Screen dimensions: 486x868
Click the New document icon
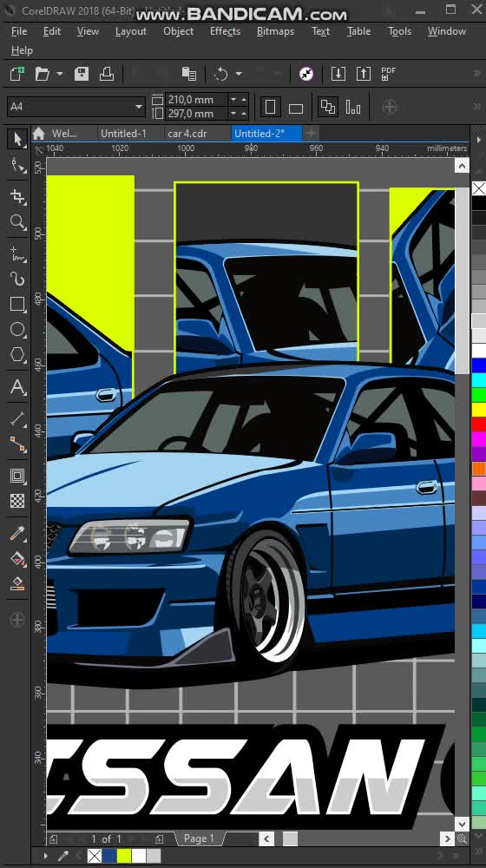coord(17,73)
